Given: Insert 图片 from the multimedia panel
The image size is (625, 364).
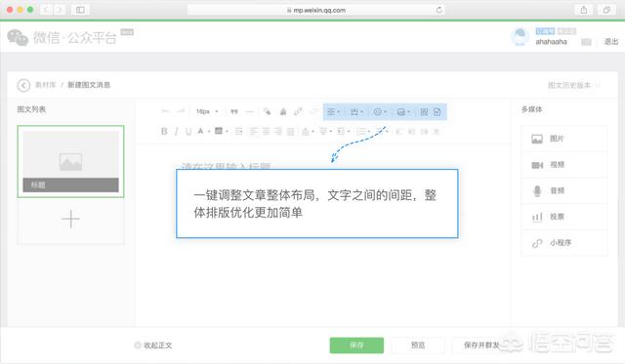Looking at the screenshot, I should tap(564, 139).
